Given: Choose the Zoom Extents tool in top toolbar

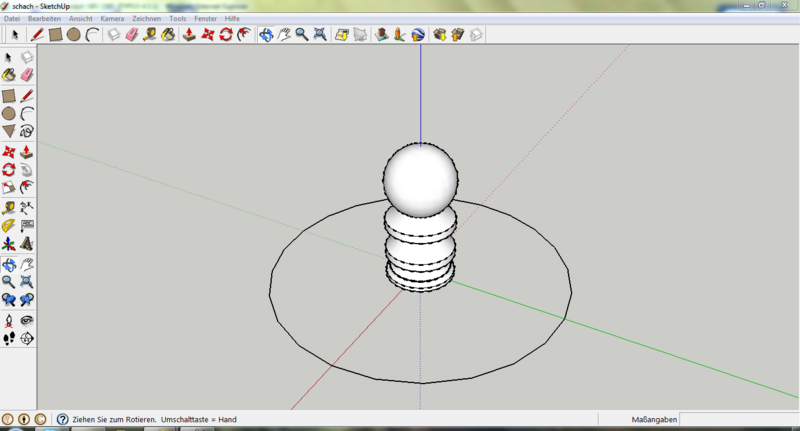Looking at the screenshot, I should coord(319,35).
